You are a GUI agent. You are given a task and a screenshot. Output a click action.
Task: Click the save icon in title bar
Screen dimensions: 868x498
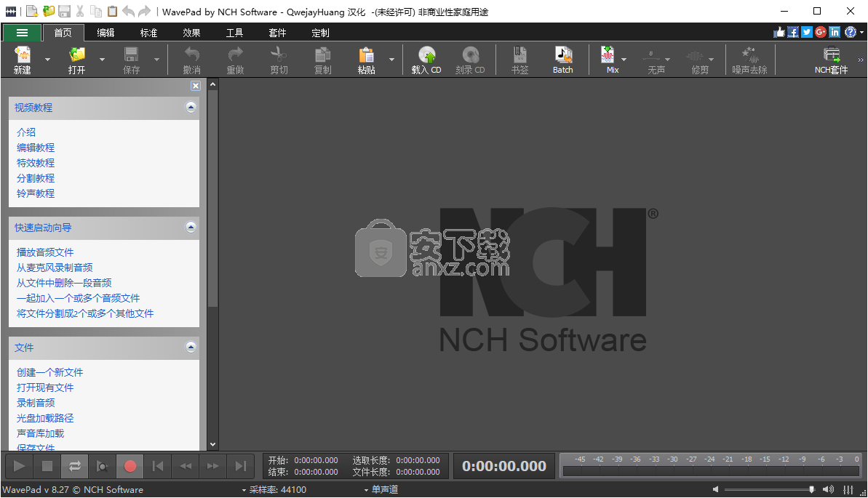64,11
